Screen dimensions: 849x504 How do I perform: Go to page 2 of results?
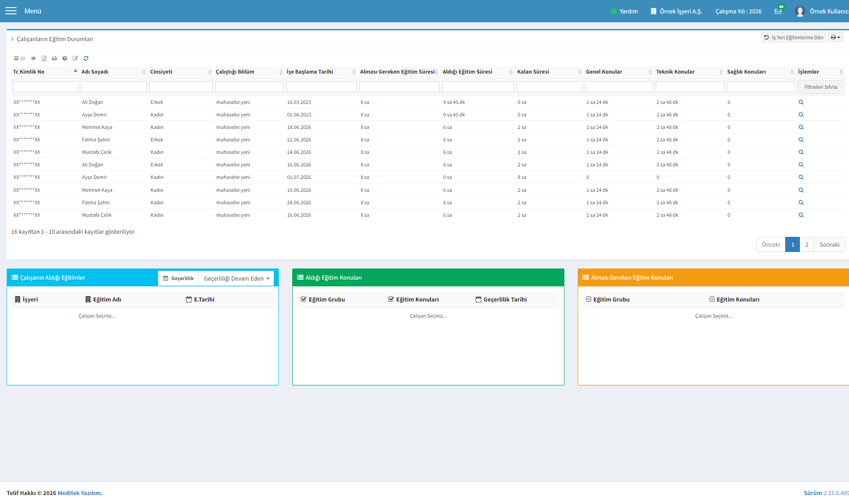pos(807,244)
